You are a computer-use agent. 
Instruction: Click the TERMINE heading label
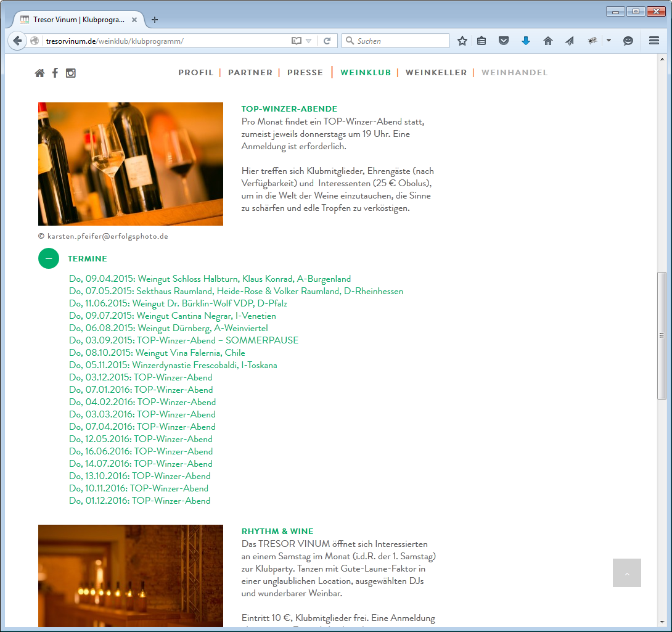click(88, 258)
